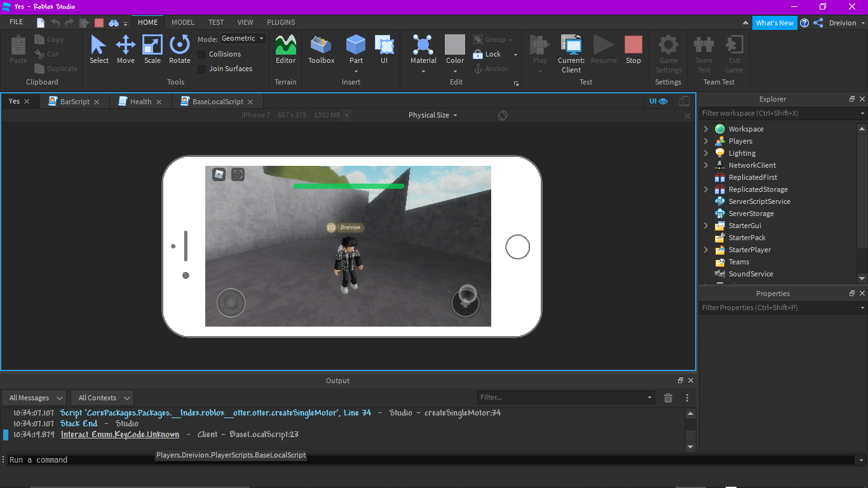Expand the Workspace tree node

click(x=705, y=129)
